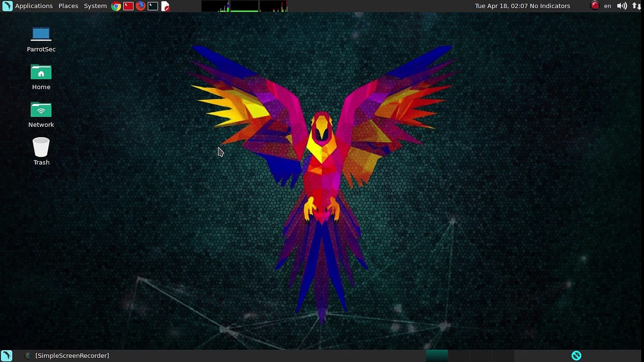Open the clock showing Tue Apr 18, 02:07
The image size is (644, 362).
click(500, 6)
